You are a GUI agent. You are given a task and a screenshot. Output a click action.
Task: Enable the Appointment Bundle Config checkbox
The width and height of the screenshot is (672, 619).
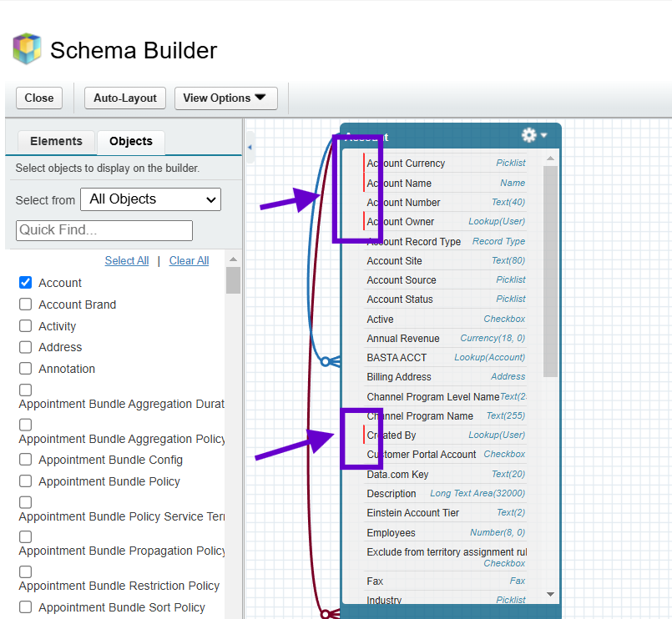25,459
